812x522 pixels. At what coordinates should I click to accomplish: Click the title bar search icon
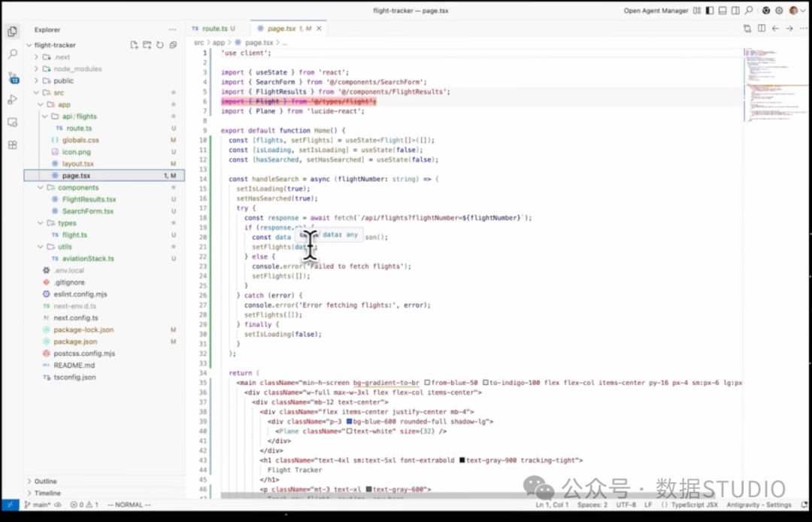[749, 11]
